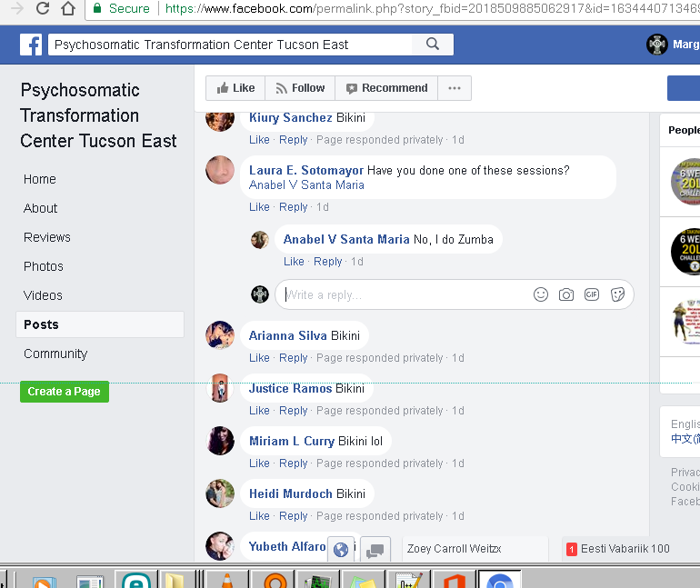Screen dimensions: 700x588
Task: Reply to Laura E. Sotomayor's comment
Action: (x=294, y=207)
